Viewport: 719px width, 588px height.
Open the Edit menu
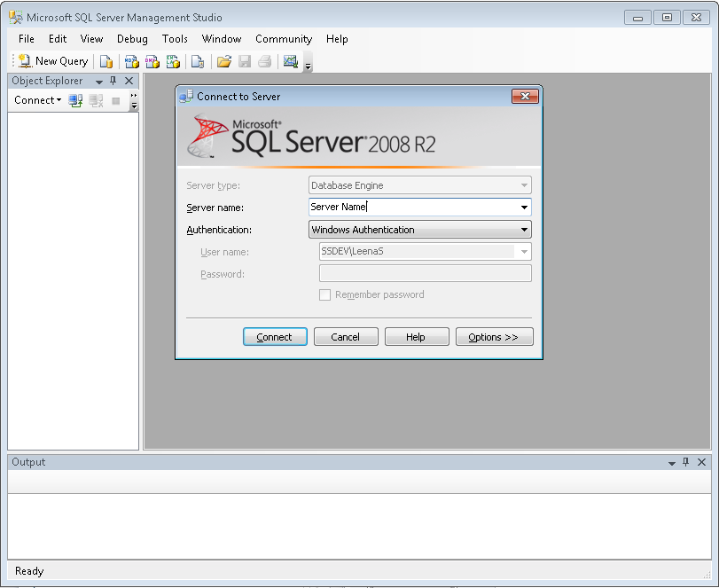click(x=58, y=39)
